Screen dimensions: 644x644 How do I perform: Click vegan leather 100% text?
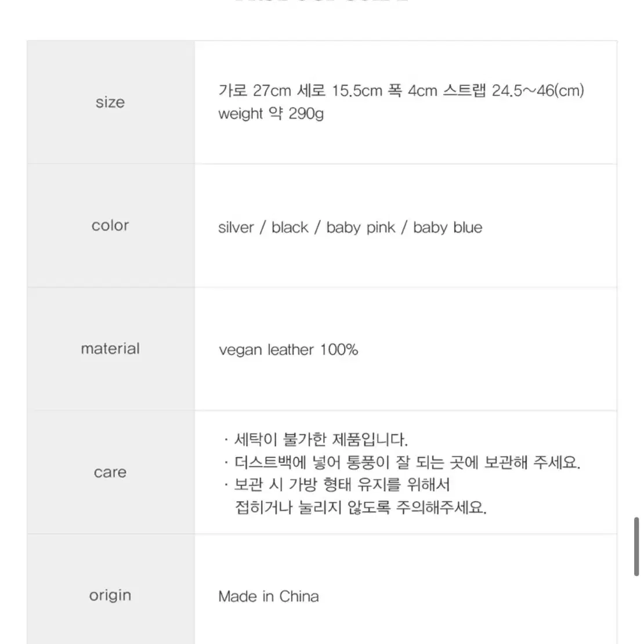tap(288, 350)
